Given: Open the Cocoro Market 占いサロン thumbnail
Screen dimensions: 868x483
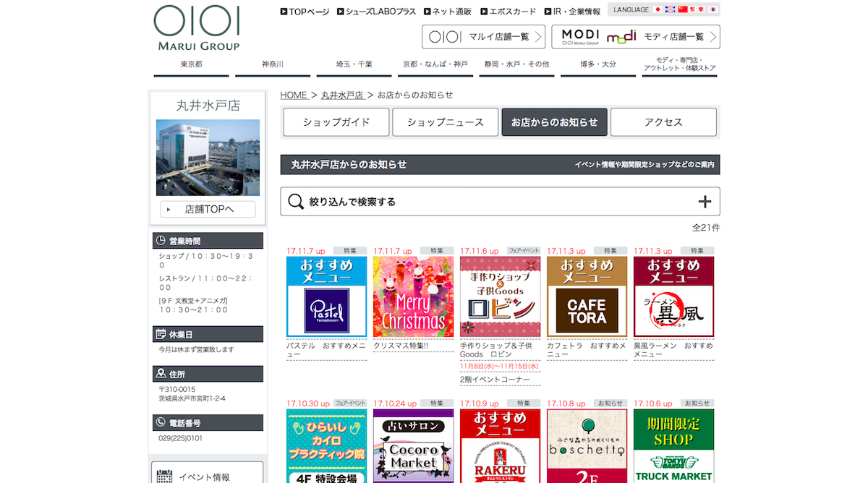Looking at the screenshot, I should 414,446.
